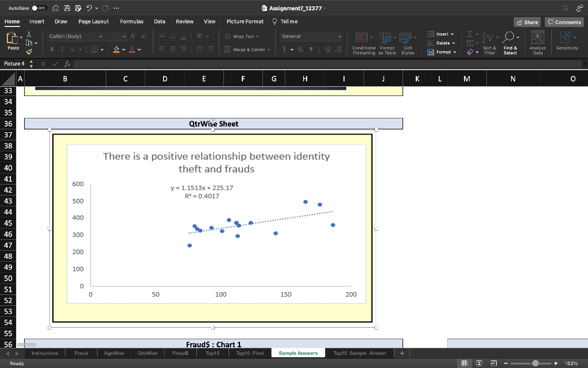Select Normal view button in status bar

tap(465, 363)
